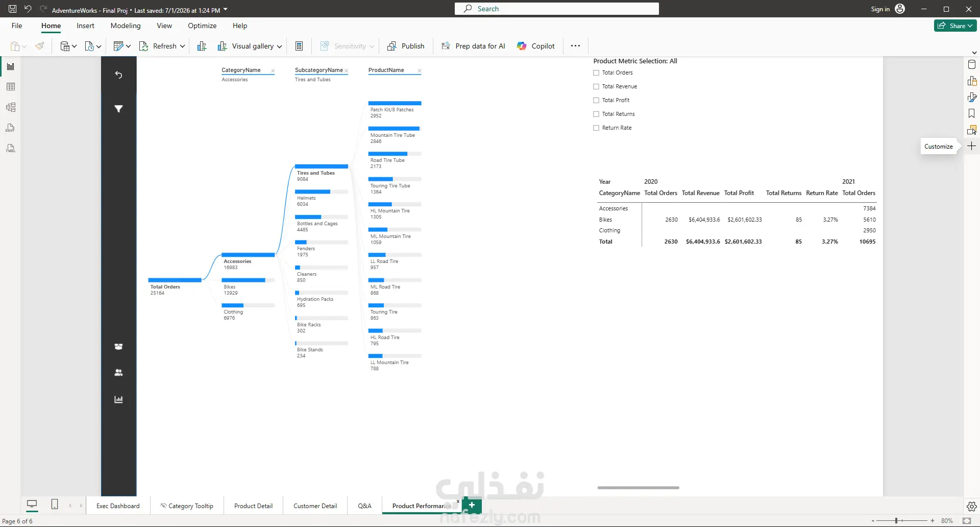
Task: Open the Selection pane icon on right rail
Action: coord(972,130)
